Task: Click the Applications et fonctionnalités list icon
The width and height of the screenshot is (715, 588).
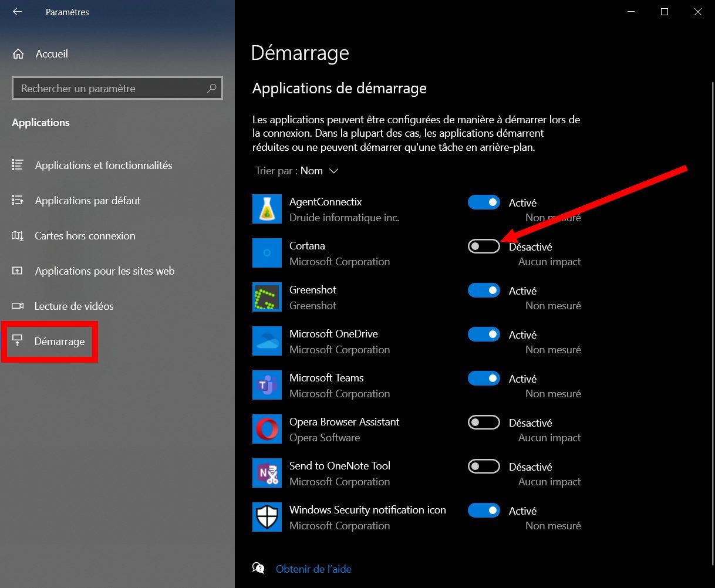Action: [x=18, y=165]
